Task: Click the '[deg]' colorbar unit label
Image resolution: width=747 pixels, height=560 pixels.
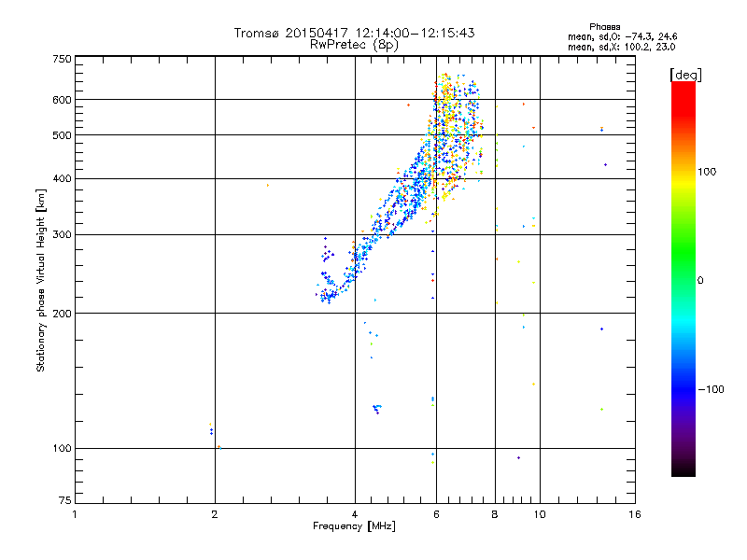Action: click(x=685, y=75)
